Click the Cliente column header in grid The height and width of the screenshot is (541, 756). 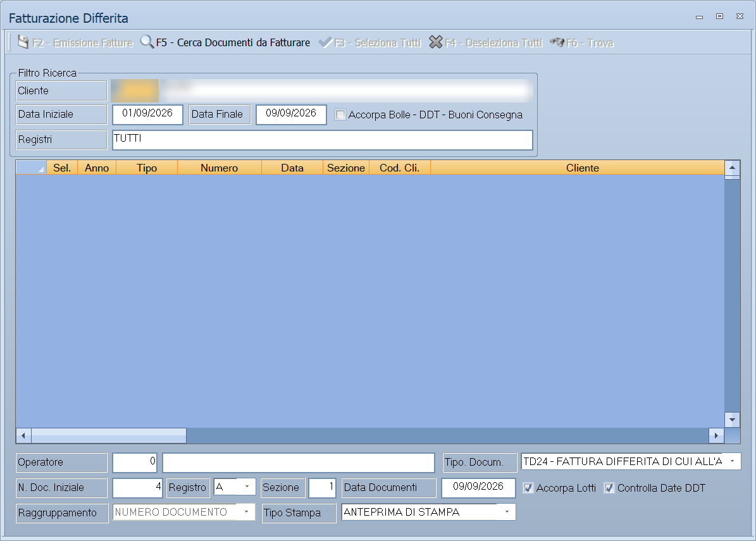point(578,168)
